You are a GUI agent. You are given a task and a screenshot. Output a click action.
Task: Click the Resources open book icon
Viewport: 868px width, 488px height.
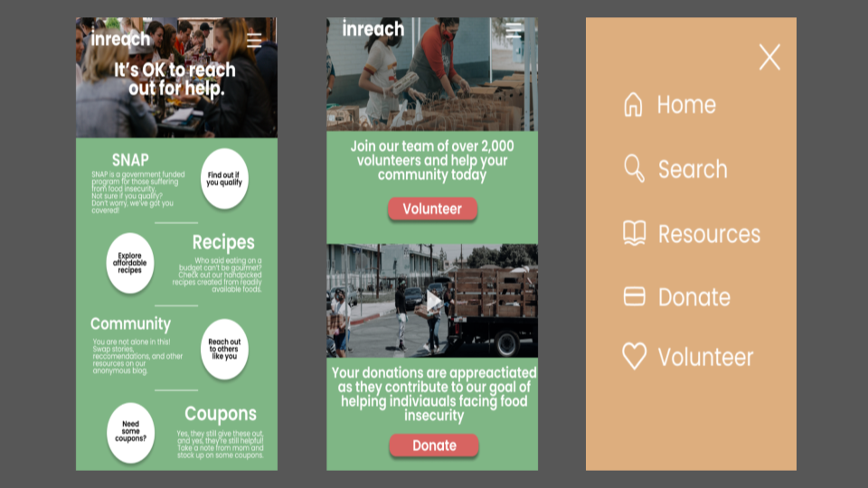(x=635, y=233)
